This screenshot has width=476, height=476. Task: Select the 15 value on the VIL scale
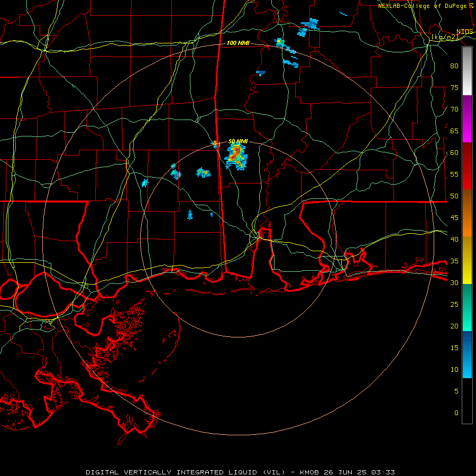[454, 348]
